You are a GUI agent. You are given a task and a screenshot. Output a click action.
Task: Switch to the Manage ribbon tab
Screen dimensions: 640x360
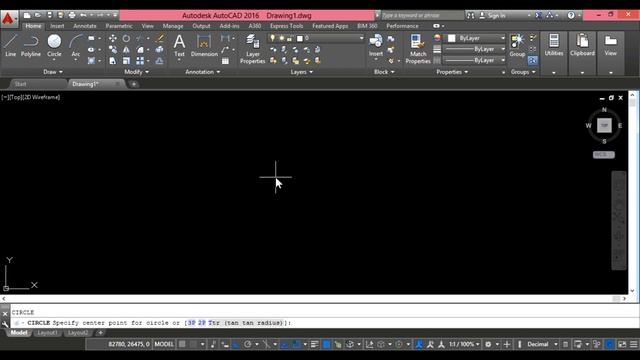point(173,26)
